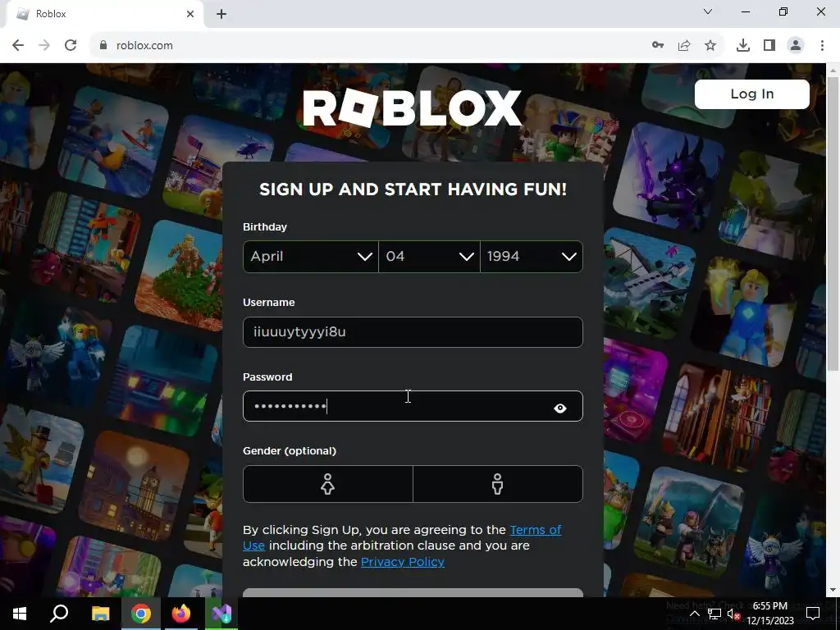Image resolution: width=840 pixels, height=630 pixels.
Task: Click the page vertical scrollbar thumb
Action: [x=833, y=223]
